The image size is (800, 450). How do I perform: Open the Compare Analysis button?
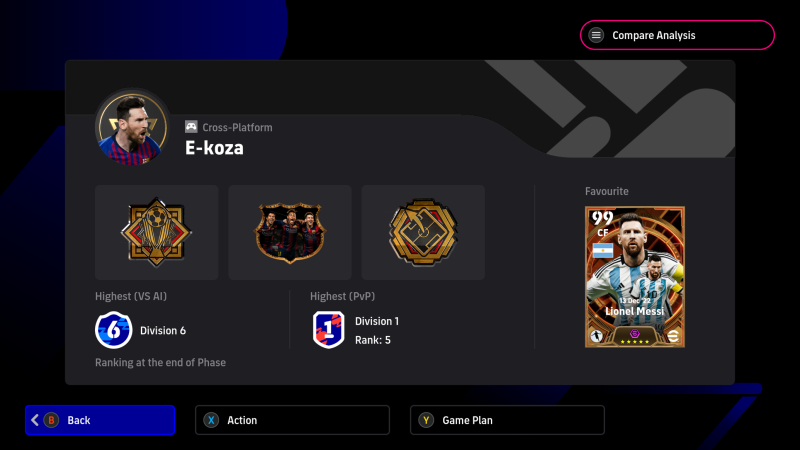pyautogui.click(x=677, y=35)
